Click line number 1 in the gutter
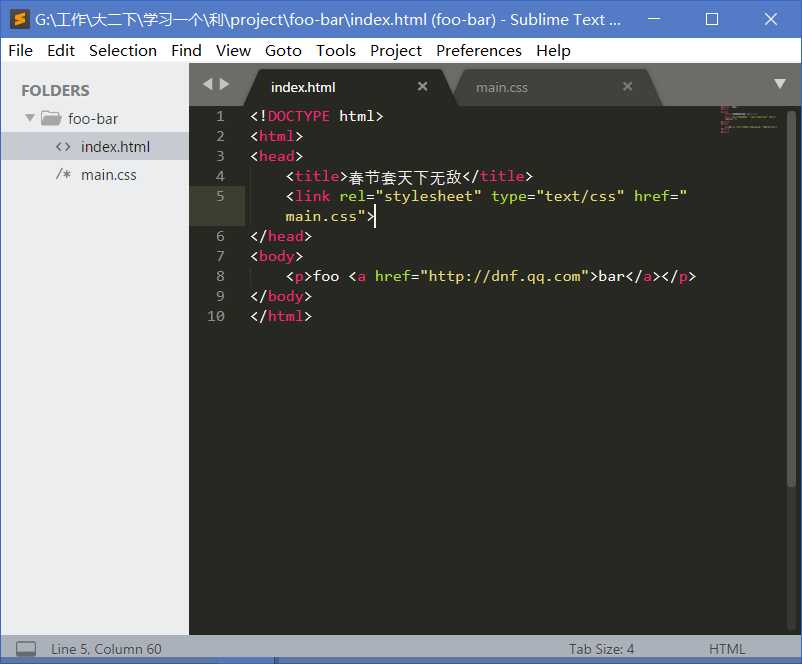The height and width of the screenshot is (664, 802). [x=220, y=116]
